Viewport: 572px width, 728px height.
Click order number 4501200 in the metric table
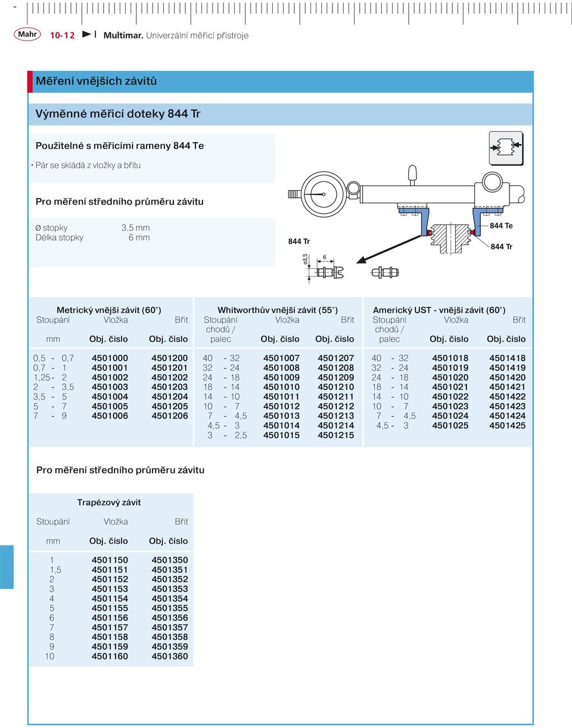coord(170,358)
